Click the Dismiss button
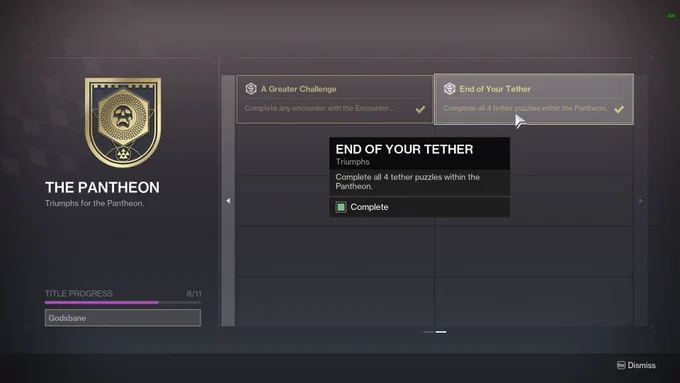The width and height of the screenshot is (680, 383). (636, 365)
